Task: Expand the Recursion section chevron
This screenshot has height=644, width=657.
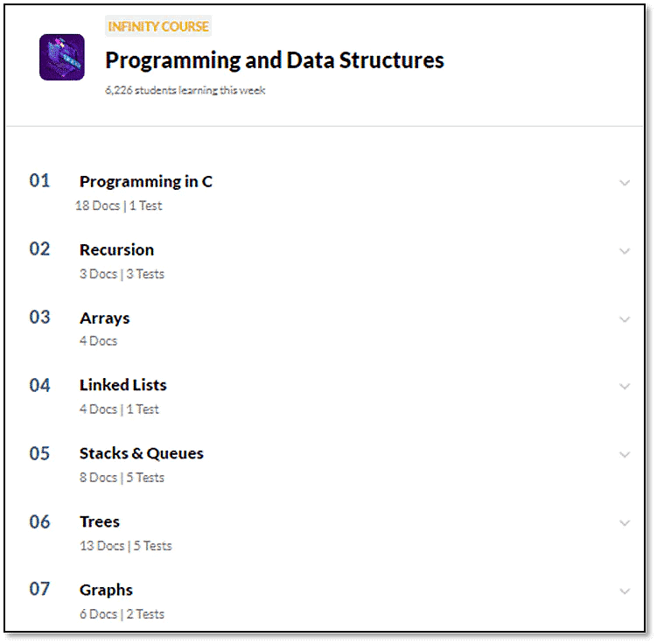Action: [x=625, y=251]
